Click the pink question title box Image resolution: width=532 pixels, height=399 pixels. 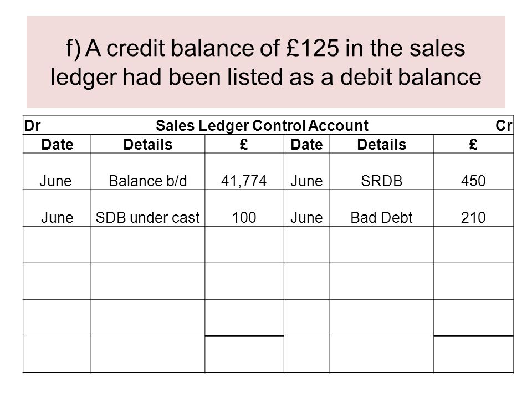[x=265, y=62]
